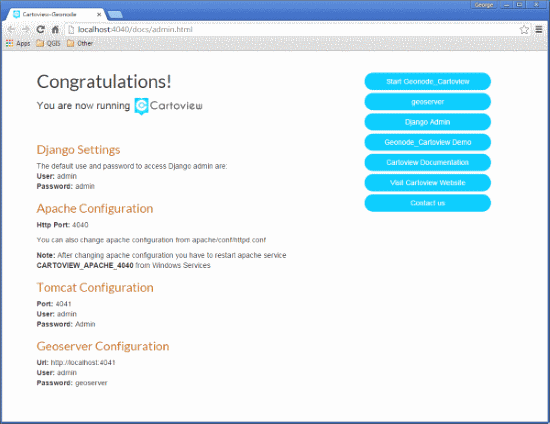Bookmark this page with star icon
550x424 pixels.
coord(524,29)
